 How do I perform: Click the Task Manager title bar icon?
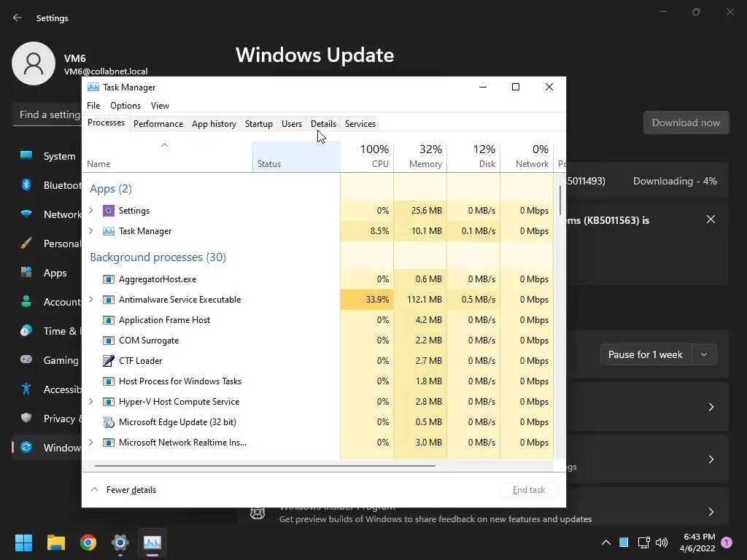(x=93, y=87)
